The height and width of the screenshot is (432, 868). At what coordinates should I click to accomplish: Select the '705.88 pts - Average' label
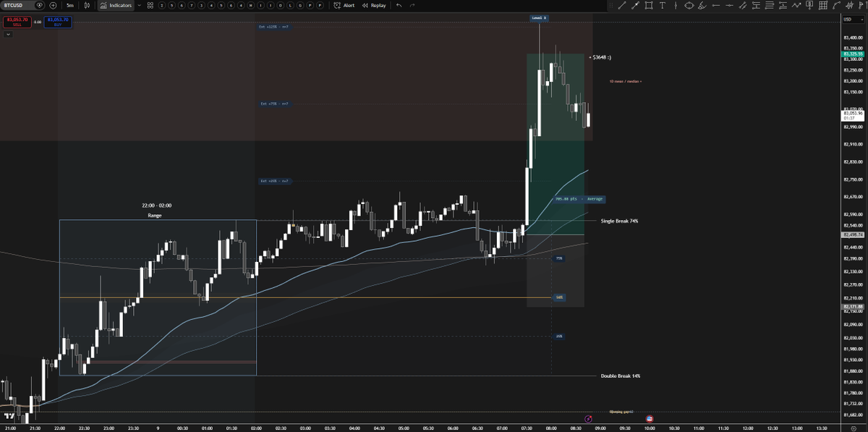coord(579,199)
